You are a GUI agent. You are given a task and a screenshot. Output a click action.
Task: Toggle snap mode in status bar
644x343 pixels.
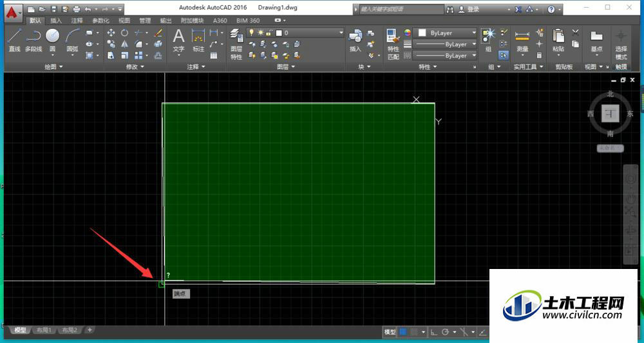tap(414, 332)
